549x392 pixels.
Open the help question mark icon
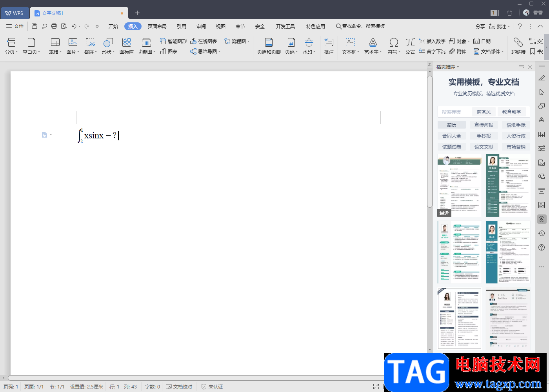520,26
